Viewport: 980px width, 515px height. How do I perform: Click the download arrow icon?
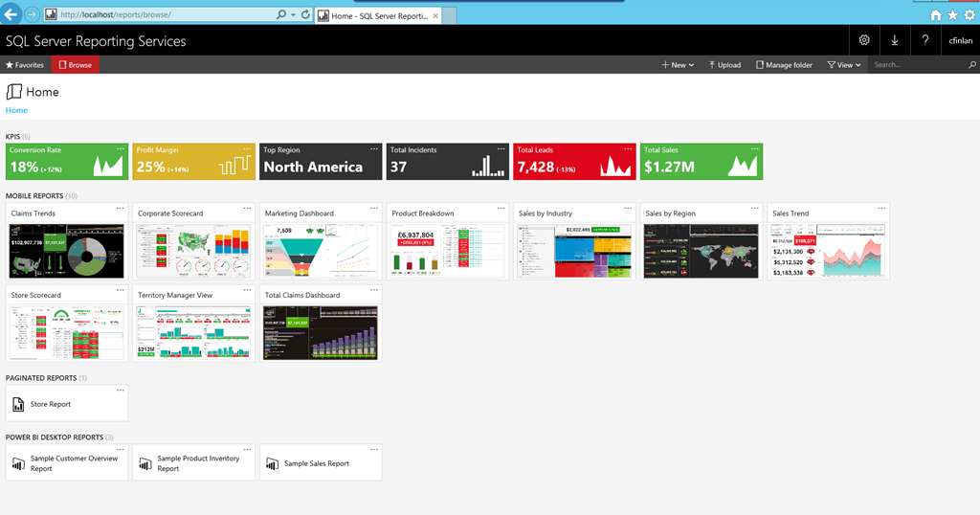895,40
